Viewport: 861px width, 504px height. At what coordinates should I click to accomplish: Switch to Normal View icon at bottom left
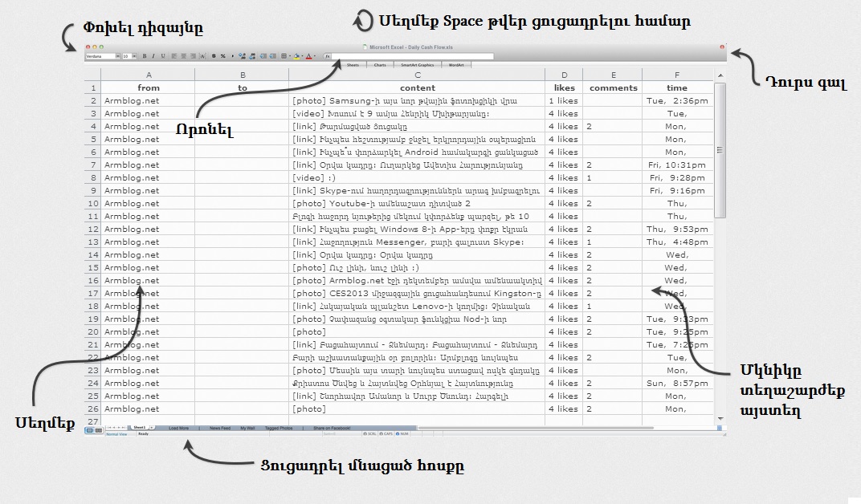click(x=89, y=430)
